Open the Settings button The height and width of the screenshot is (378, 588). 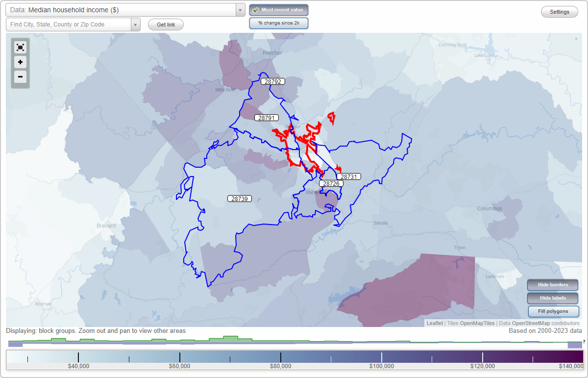click(560, 12)
